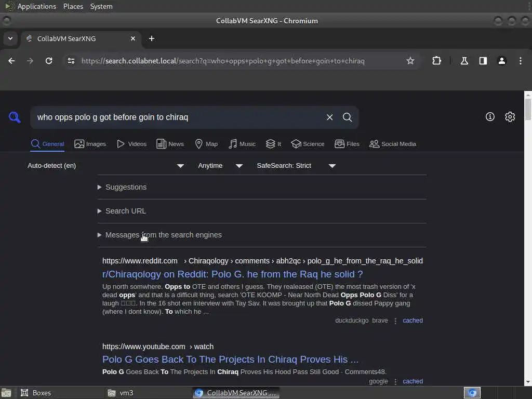Open cached version of Reddit result
Screen dimensions: 532x399
click(x=413, y=321)
